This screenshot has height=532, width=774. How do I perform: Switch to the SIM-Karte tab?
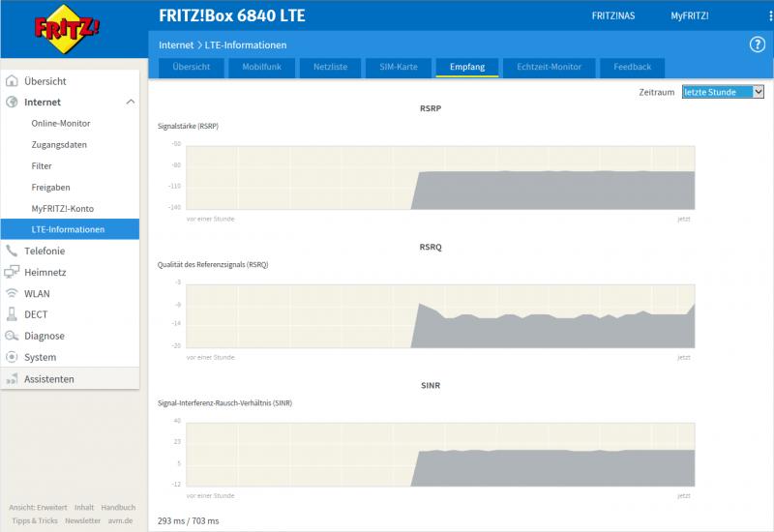(399, 67)
